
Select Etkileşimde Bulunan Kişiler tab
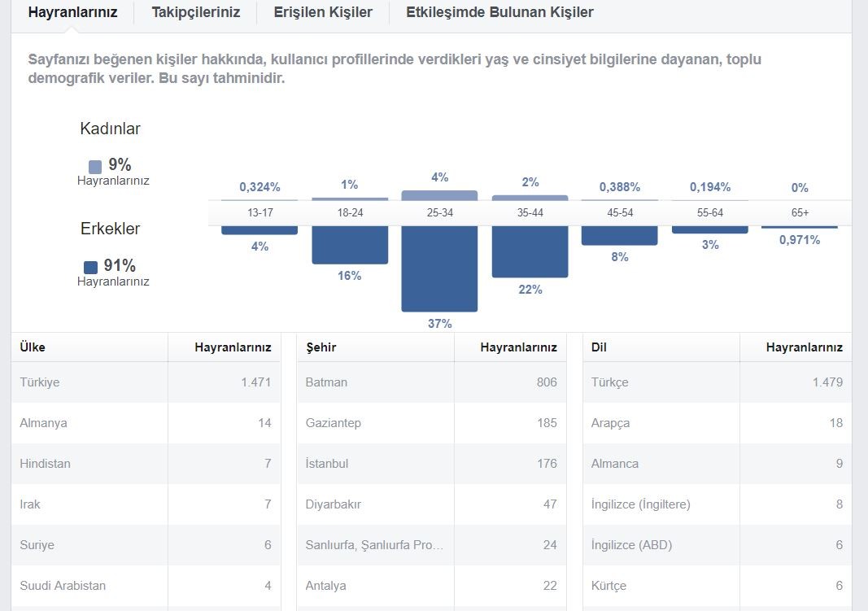click(499, 12)
